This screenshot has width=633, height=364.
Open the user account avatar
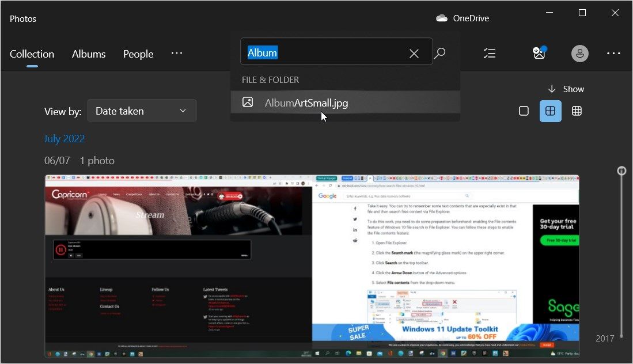(579, 54)
